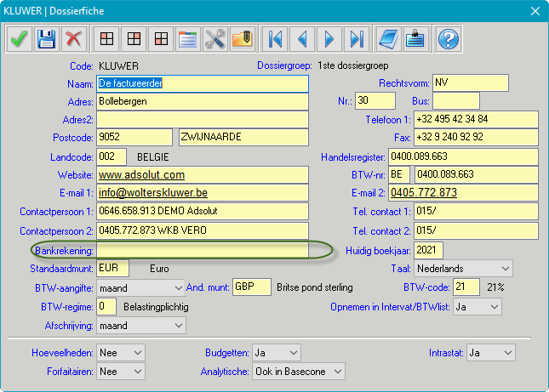Open the Intrastat dropdown
This screenshot has width=549, height=392.
coord(507,352)
